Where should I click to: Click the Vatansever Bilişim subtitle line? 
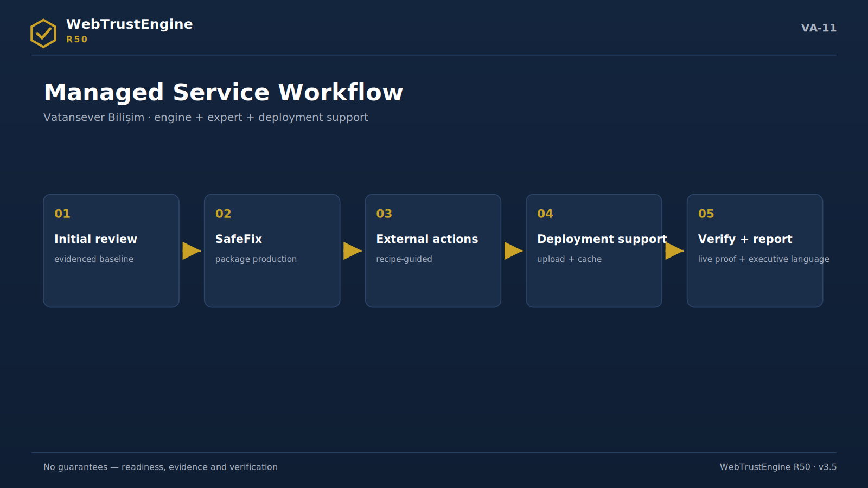pos(206,118)
